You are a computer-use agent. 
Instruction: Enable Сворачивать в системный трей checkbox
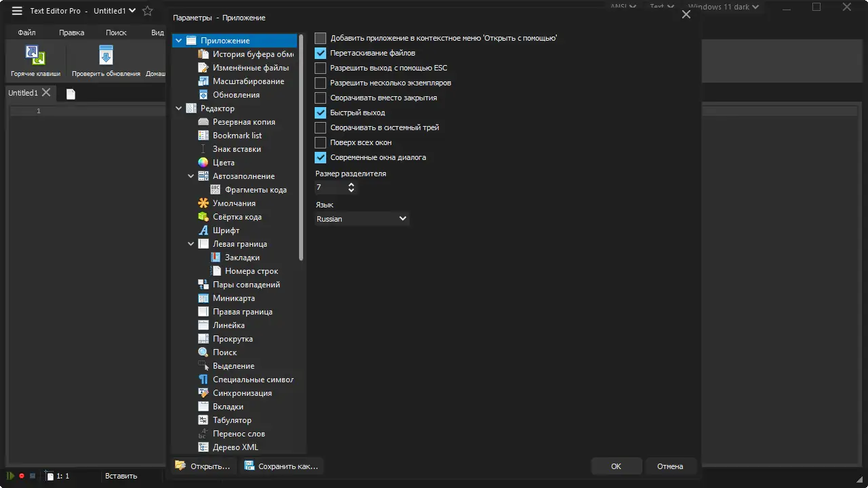pyautogui.click(x=321, y=127)
